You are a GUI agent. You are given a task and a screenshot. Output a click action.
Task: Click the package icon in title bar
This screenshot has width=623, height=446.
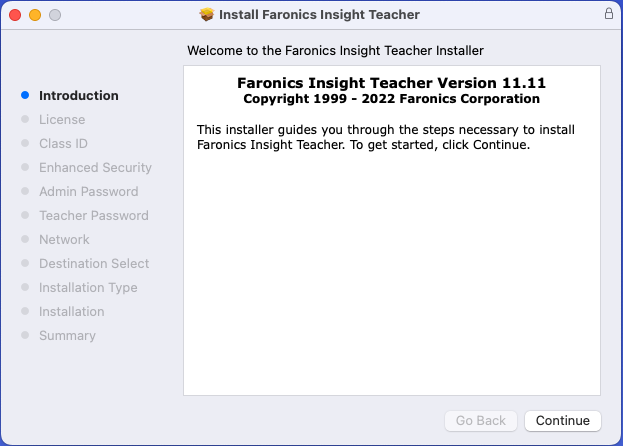207,15
